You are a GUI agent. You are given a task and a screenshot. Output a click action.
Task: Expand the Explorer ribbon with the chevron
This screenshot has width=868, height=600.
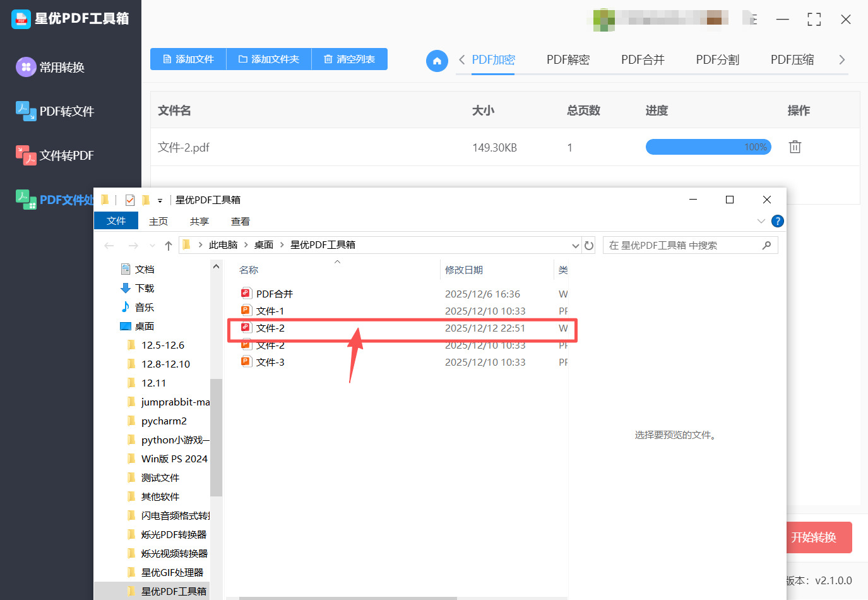coord(761,221)
